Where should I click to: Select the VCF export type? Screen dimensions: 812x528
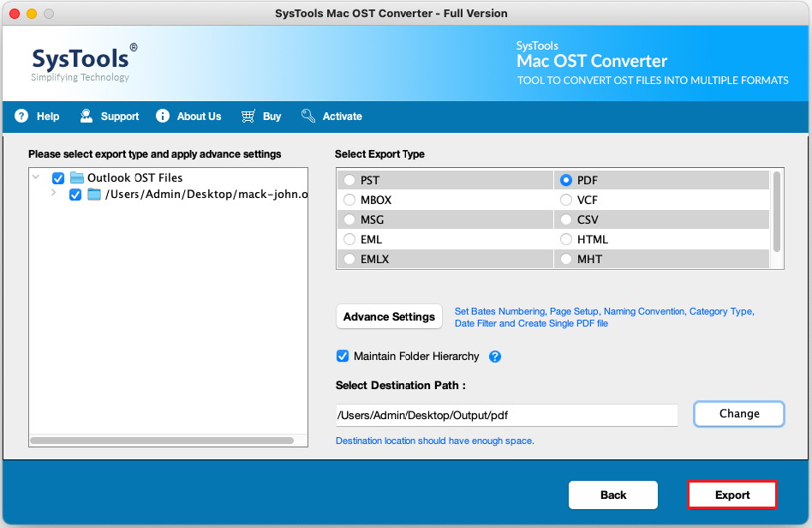566,200
